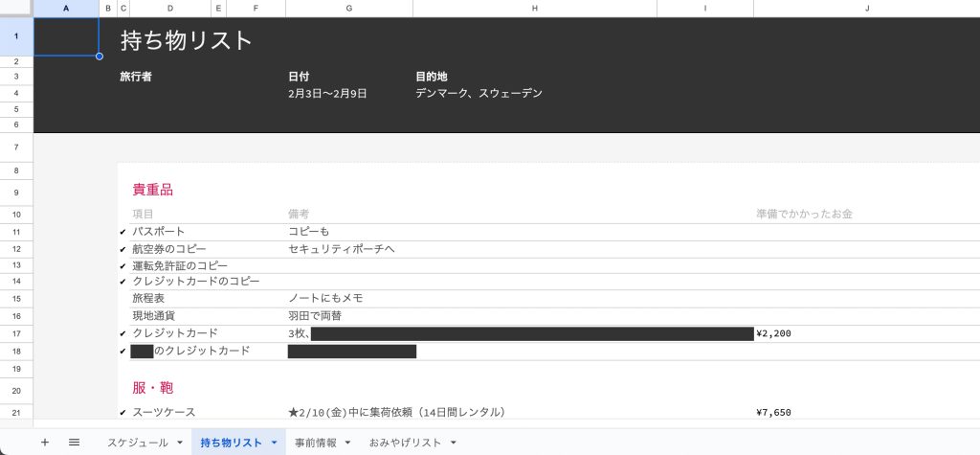Viewport: 980px width, 455px height.
Task: Select row 10 header
Action: 16,215
